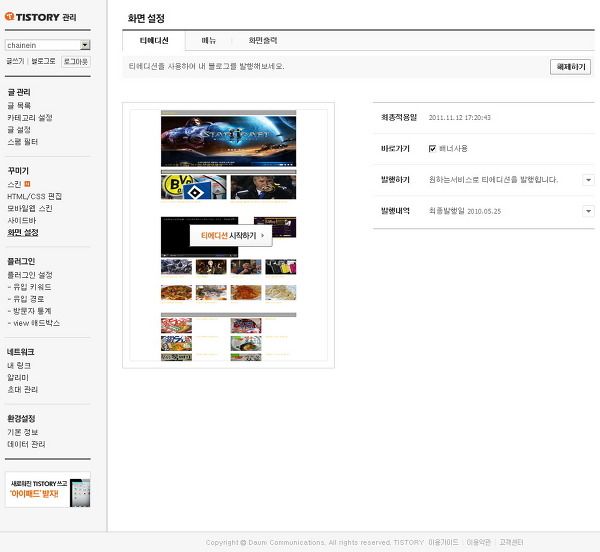This screenshot has width=600, height=552.
Task: Click the 최종발행일 2010.05.25 text
Action: pyautogui.click(x=465, y=211)
